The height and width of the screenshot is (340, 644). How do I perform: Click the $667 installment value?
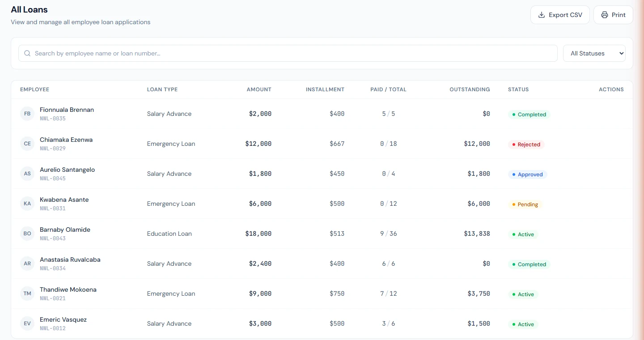pyautogui.click(x=337, y=144)
